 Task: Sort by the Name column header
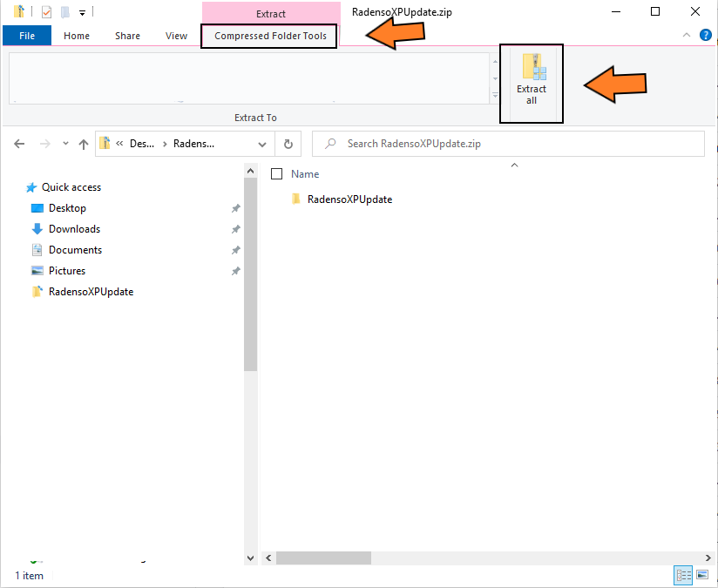point(305,174)
